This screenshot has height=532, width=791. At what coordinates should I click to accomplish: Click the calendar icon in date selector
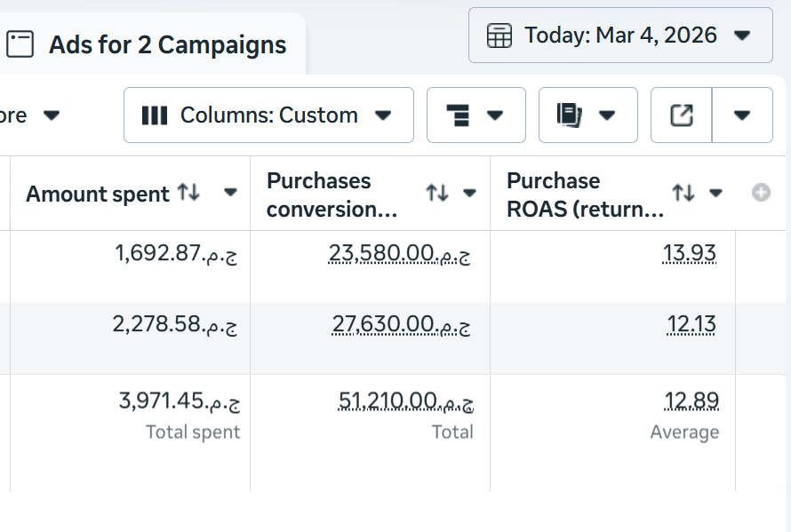pos(499,36)
